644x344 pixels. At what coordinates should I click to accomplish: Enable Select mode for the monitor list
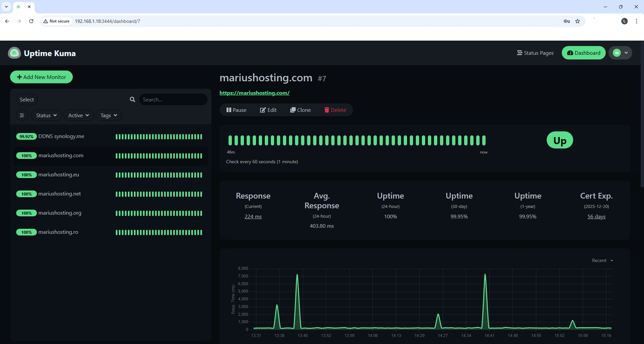tap(27, 99)
